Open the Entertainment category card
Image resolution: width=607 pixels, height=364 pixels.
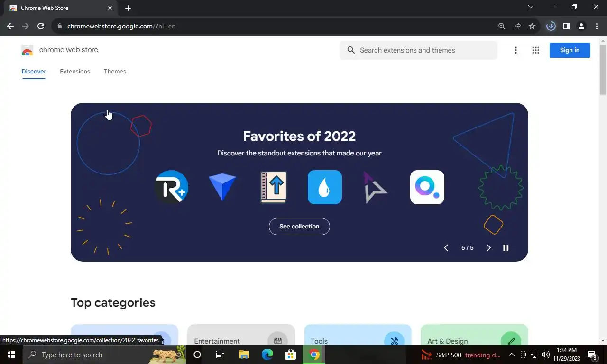[x=241, y=335]
